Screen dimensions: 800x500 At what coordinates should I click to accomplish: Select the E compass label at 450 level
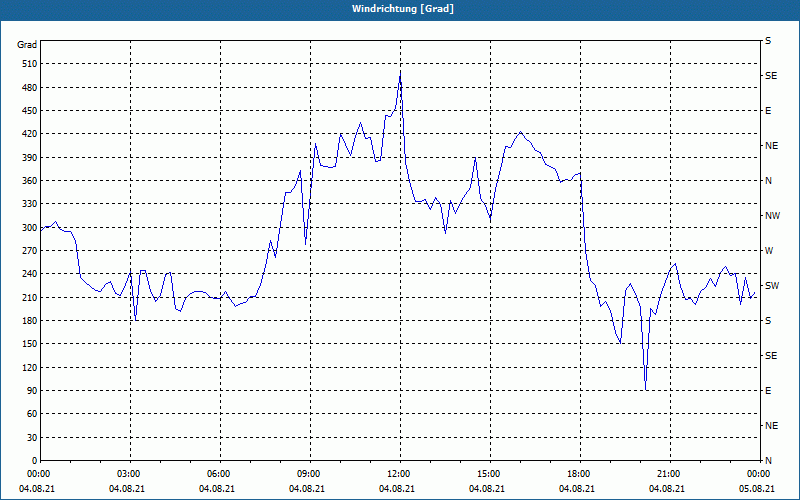point(768,111)
